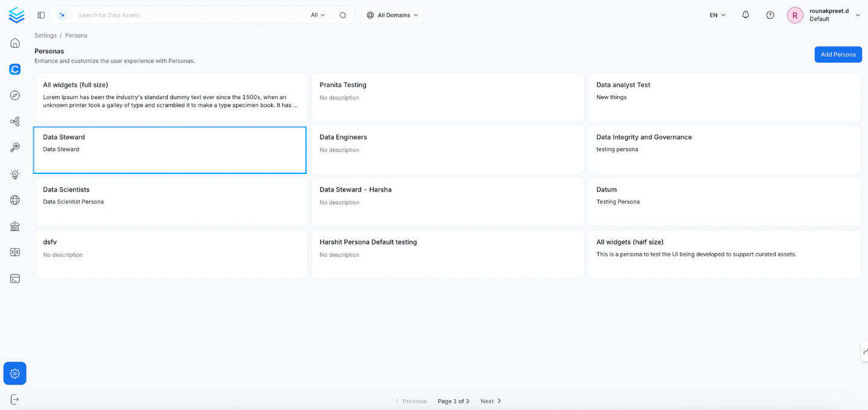Open the notifications bell

point(745,15)
